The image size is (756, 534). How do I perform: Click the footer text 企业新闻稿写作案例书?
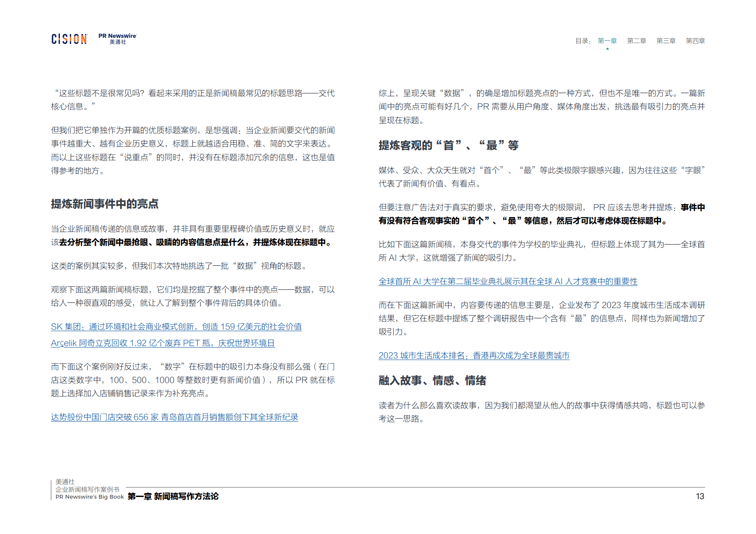click(87, 490)
